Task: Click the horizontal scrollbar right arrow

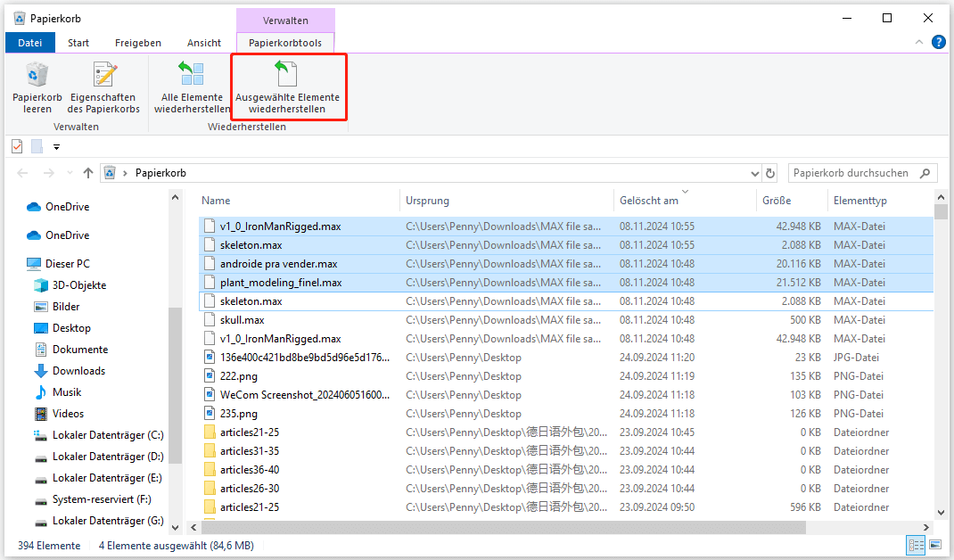Action: [926, 528]
